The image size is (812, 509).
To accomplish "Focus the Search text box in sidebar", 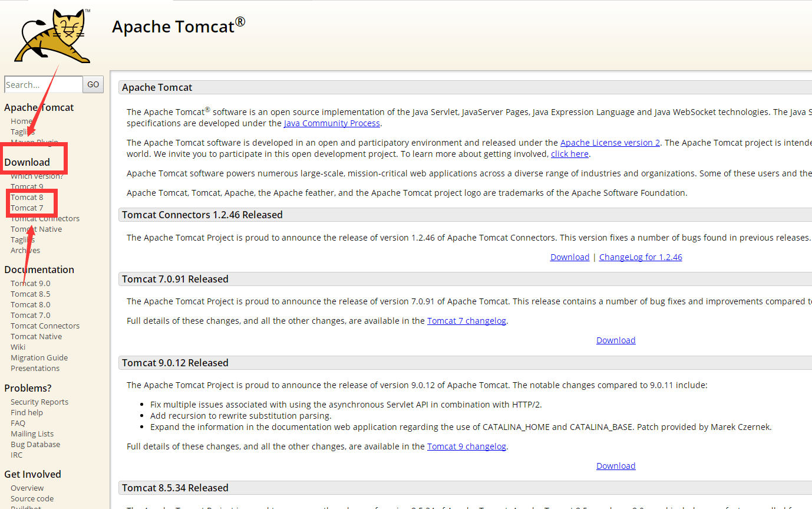I will pyautogui.click(x=44, y=84).
